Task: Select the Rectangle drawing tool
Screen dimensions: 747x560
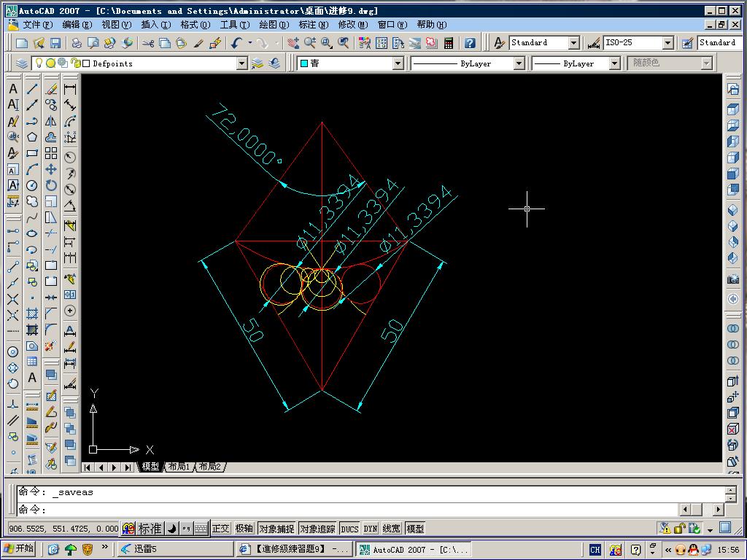Action: click(32, 153)
